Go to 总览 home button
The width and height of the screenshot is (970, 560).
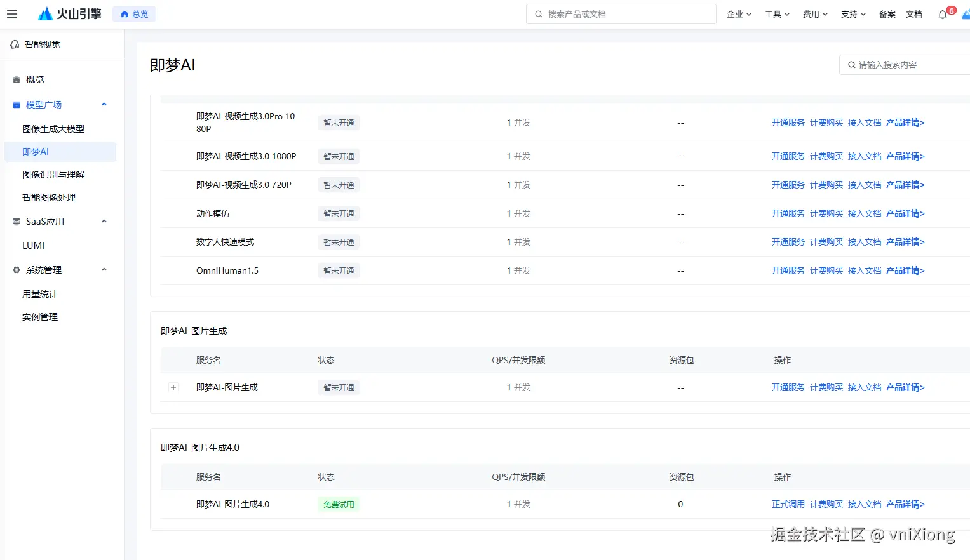coord(134,14)
